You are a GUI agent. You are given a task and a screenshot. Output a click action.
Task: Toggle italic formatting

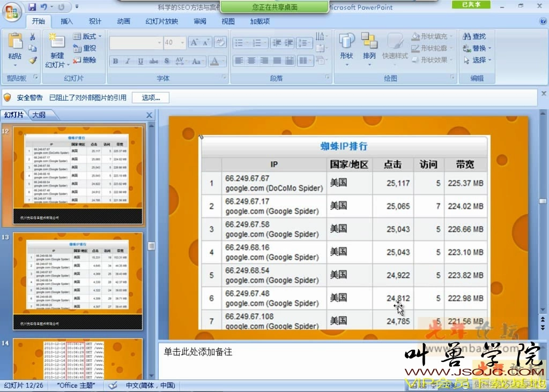tap(127, 61)
